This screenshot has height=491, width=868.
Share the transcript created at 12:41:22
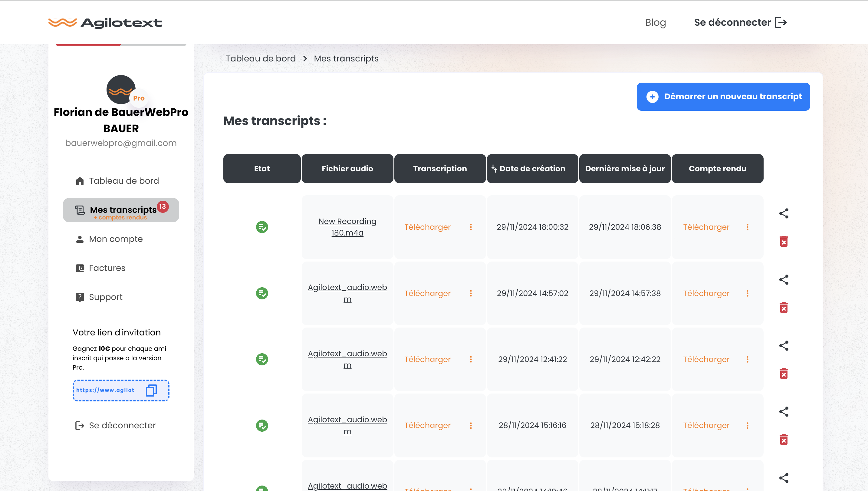point(784,346)
